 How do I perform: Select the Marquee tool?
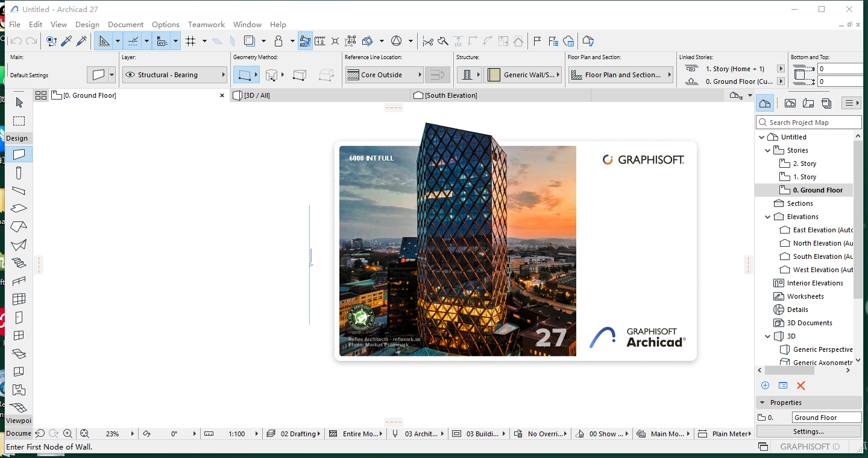coord(19,121)
